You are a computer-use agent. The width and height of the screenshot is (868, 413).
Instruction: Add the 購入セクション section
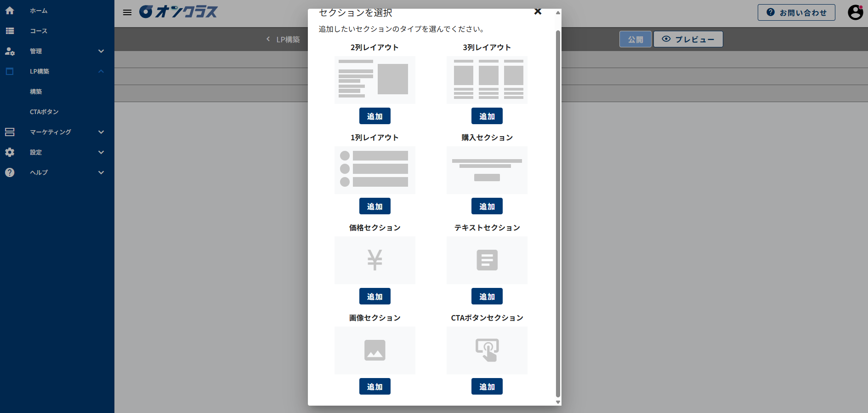click(x=487, y=206)
